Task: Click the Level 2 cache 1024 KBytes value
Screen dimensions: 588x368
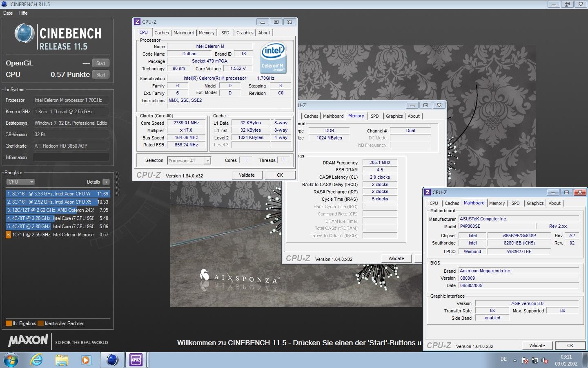Action: coord(251,137)
